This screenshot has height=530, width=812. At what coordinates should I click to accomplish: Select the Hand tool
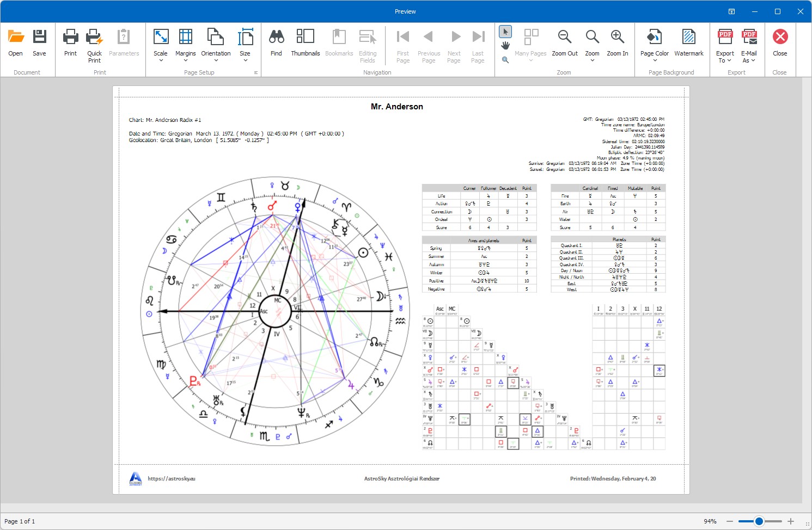click(505, 46)
